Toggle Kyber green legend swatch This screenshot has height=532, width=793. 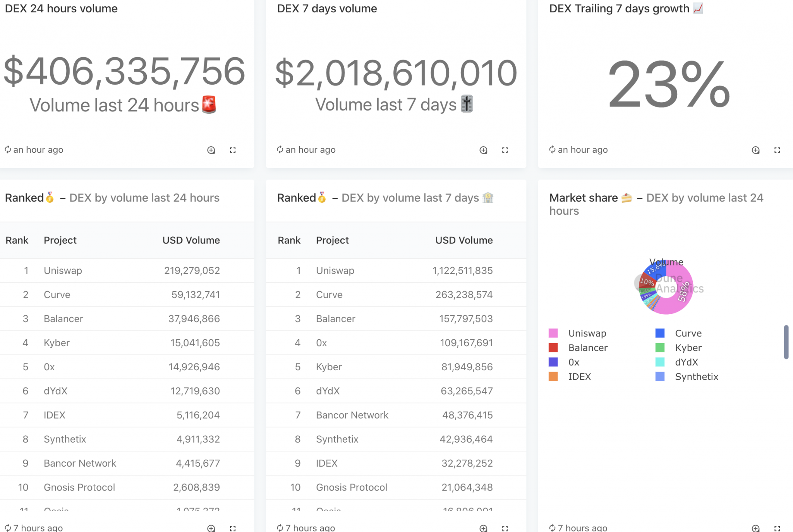[x=660, y=347]
